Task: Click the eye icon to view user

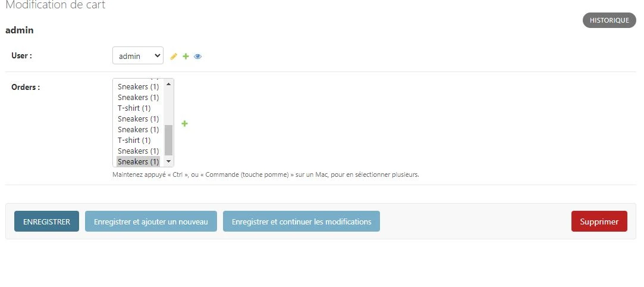Action: [198, 57]
